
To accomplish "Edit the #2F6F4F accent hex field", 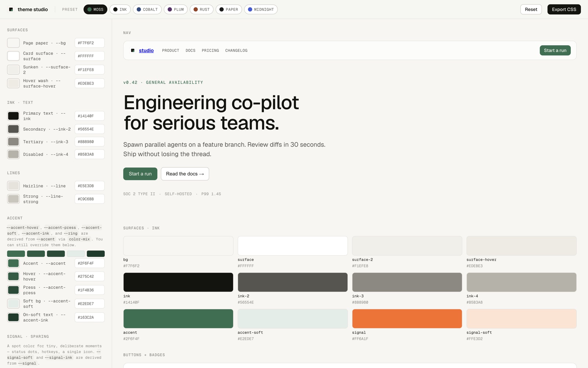I will 90,263.
